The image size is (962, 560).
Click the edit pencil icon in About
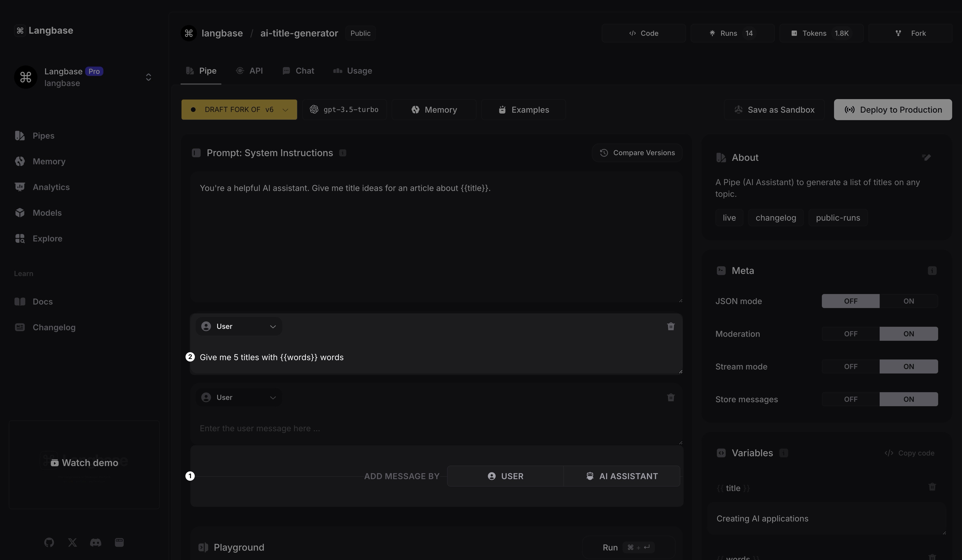pos(926,158)
